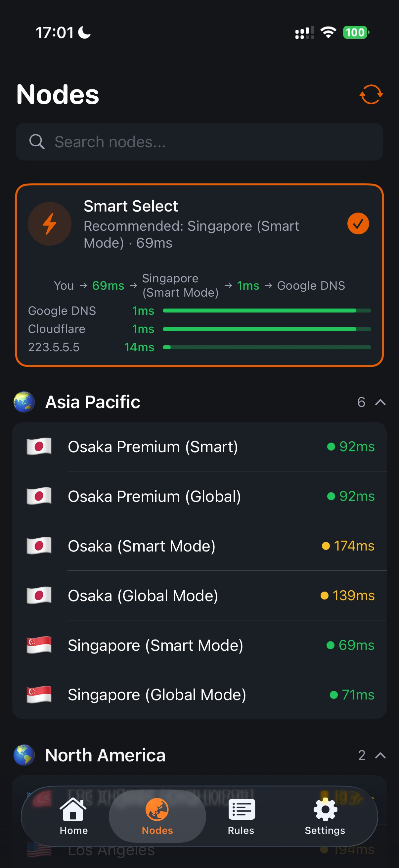Focus the Search nodes input field
399x868 pixels.
pos(199,142)
